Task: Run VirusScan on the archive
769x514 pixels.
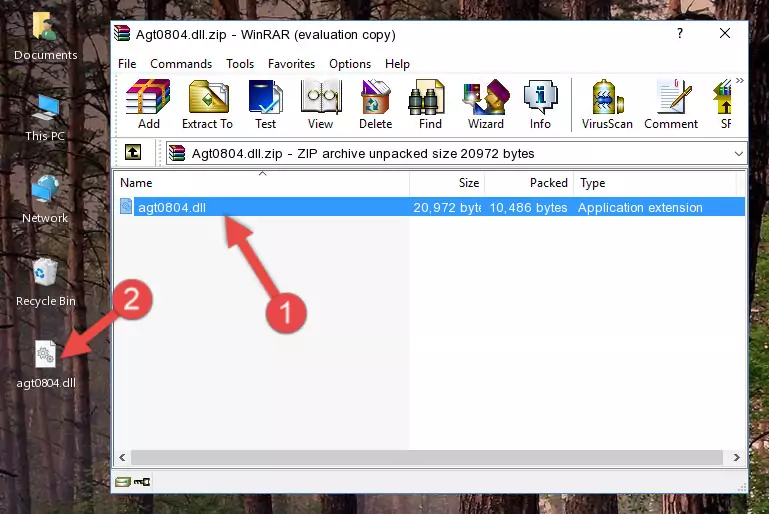Action: click(x=607, y=104)
